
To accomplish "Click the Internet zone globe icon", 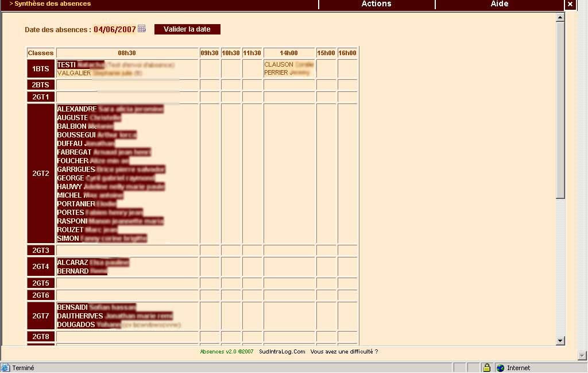I will coord(500,368).
